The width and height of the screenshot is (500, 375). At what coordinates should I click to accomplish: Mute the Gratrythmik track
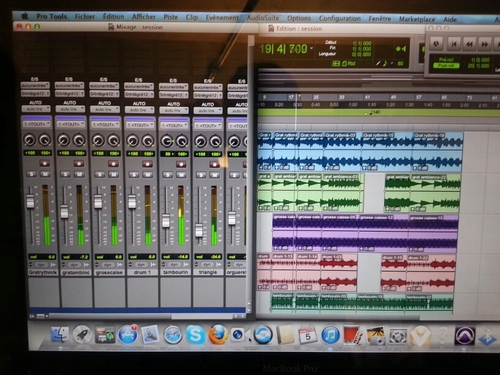(x=45, y=174)
